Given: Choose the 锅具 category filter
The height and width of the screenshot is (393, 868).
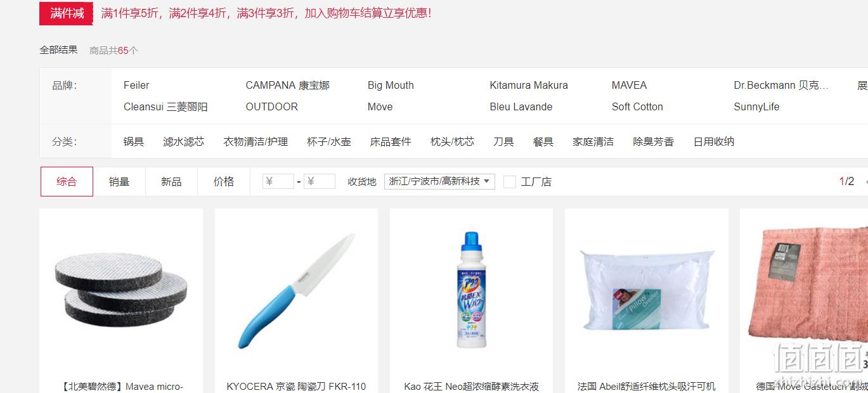Looking at the screenshot, I should pos(134,141).
